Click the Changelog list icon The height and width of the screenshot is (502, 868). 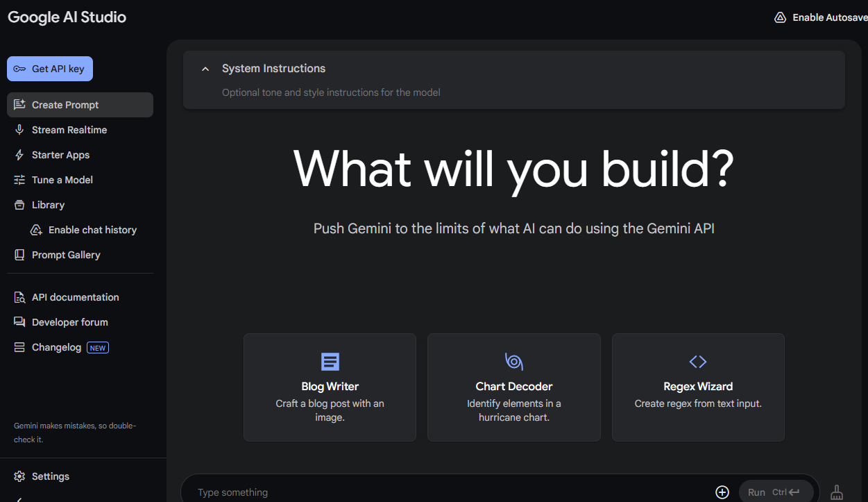tap(19, 347)
